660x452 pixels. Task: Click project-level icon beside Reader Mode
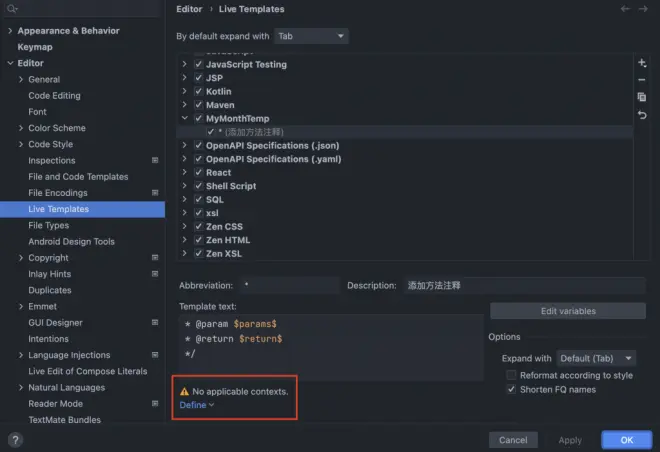pyautogui.click(x=155, y=404)
